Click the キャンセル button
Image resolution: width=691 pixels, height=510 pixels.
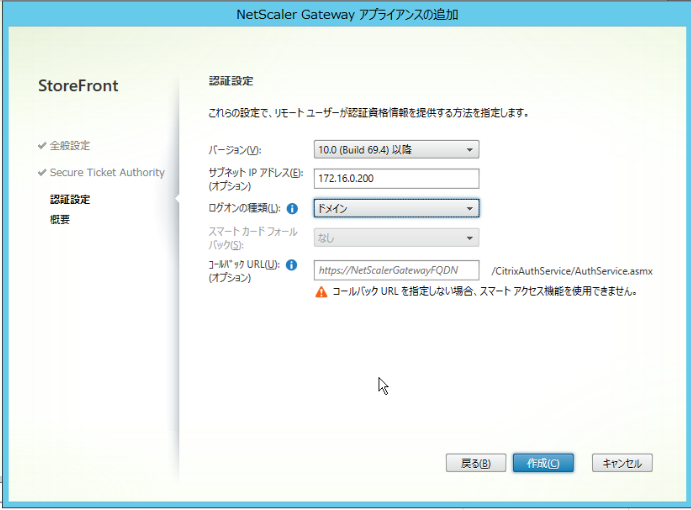tap(622, 463)
